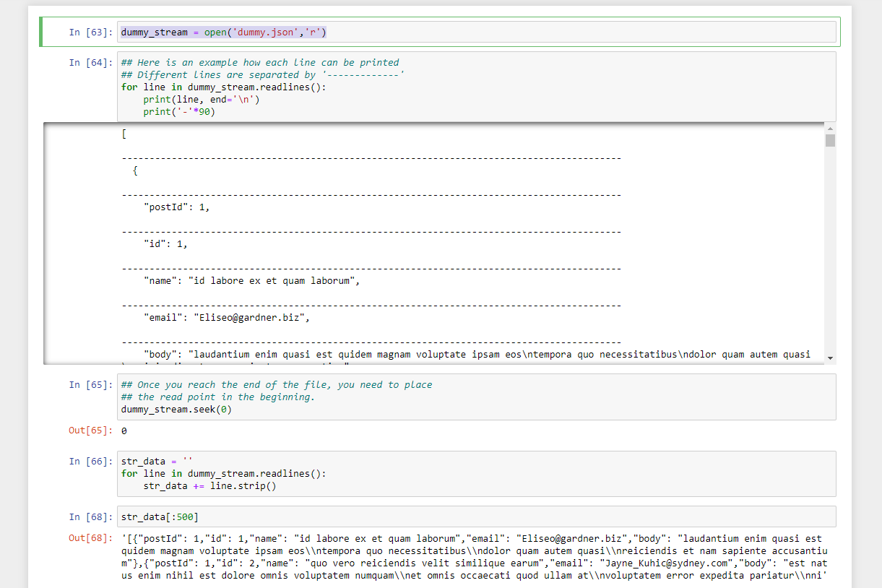
Task: Click the output area scrollbar thumb
Action: pyautogui.click(x=830, y=140)
